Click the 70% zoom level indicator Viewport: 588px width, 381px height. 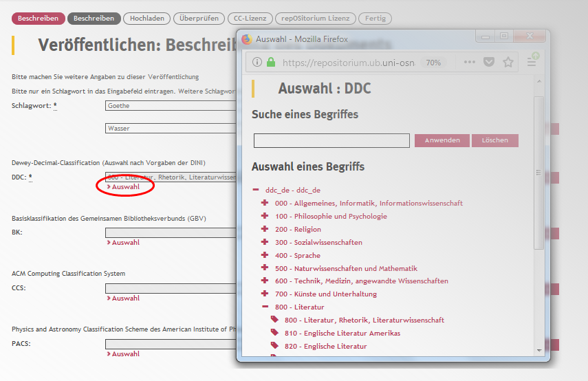pyautogui.click(x=433, y=63)
